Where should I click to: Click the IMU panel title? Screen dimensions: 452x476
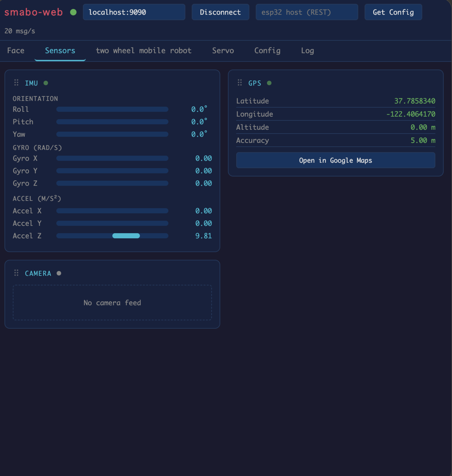click(31, 83)
